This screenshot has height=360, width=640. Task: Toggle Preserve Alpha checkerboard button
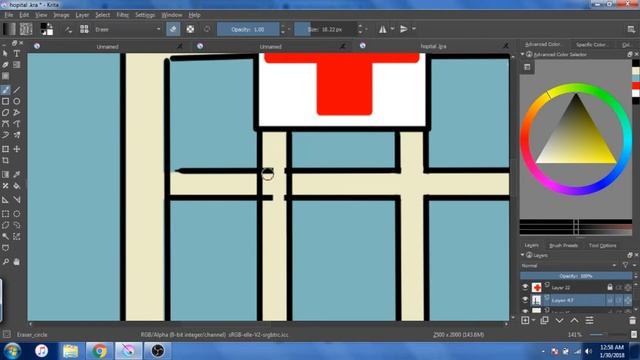coord(190,29)
